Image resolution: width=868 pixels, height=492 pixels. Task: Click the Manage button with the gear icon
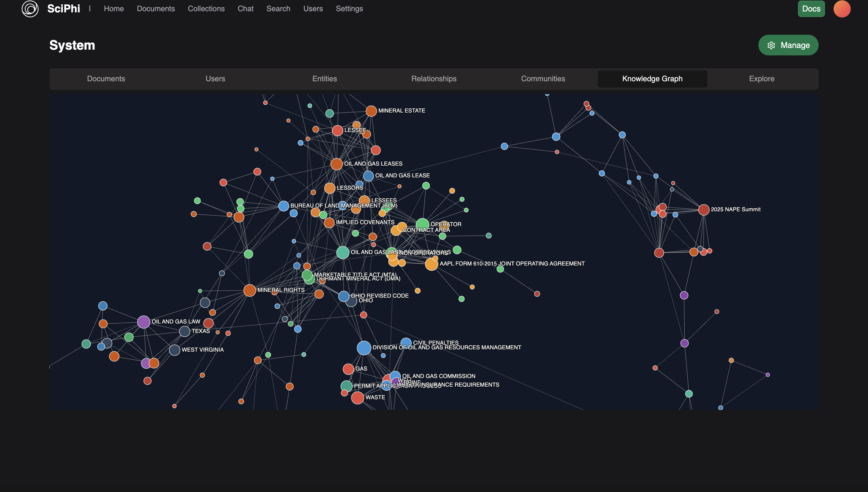coord(788,45)
